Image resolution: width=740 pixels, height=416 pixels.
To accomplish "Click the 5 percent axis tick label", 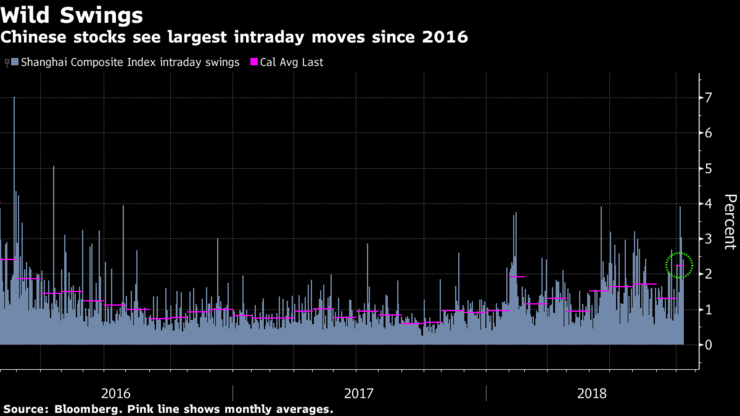I will [708, 169].
